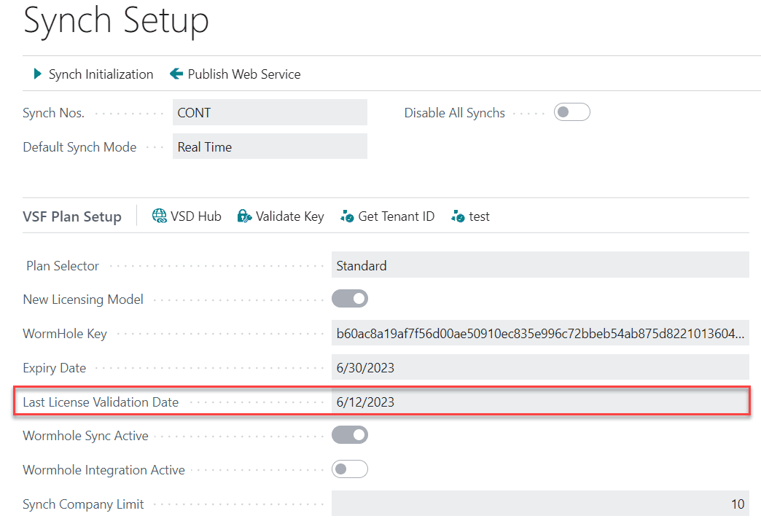Click the Publish Web Service arrow icon
Image resolution: width=761 pixels, height=532 pixels.
pyautogui.click(x=175, y=74)
